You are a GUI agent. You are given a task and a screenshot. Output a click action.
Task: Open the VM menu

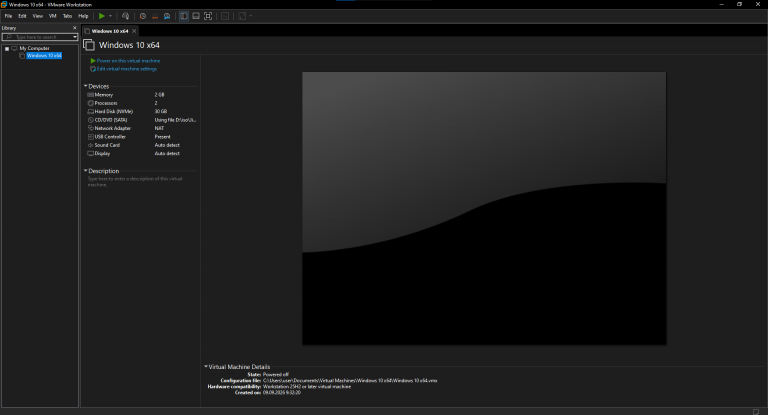tap(52, 16)
